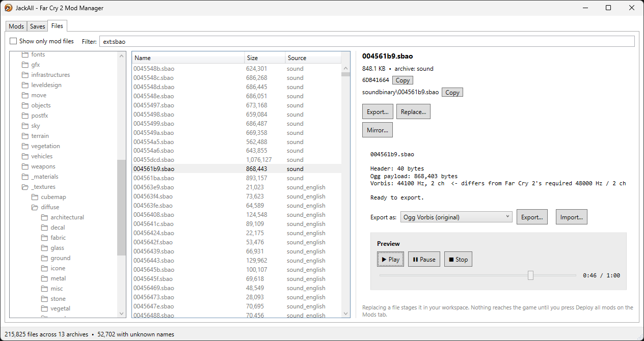This screenshot has height=341, width=644.
Task: Select the glass folder icon
Action: coord(44,248)
